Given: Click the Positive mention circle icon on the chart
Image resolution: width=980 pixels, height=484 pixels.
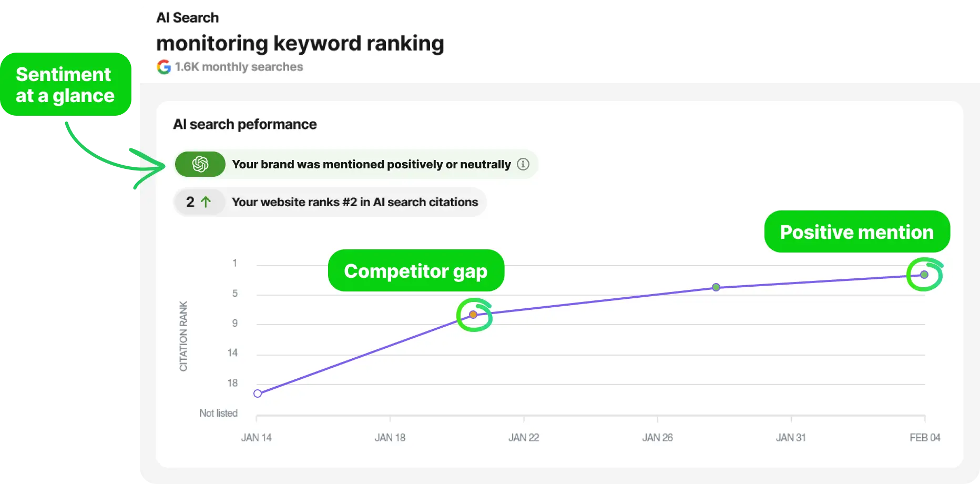Looking at the screenshot, I should 925,274.
